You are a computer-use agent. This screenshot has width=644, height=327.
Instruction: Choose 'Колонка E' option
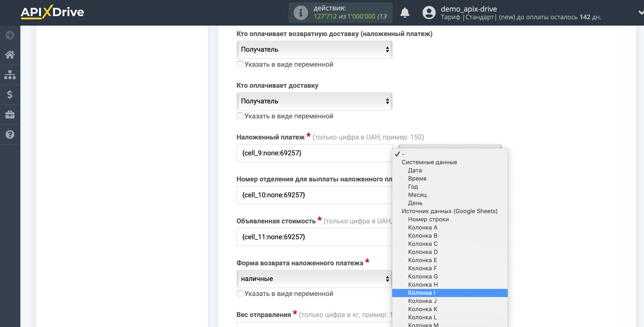pos(450,260)
